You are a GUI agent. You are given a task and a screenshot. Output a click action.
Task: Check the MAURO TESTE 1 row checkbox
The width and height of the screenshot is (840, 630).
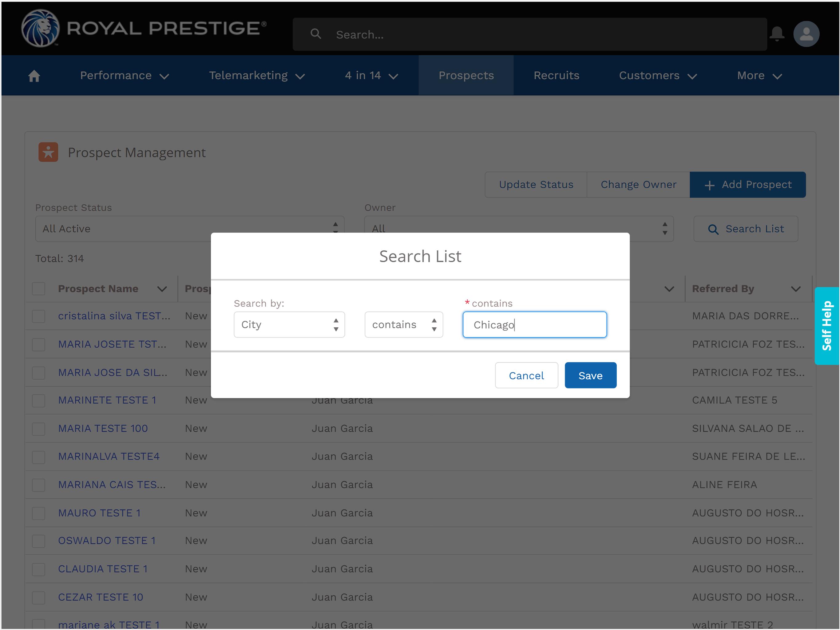coord(39,513)
